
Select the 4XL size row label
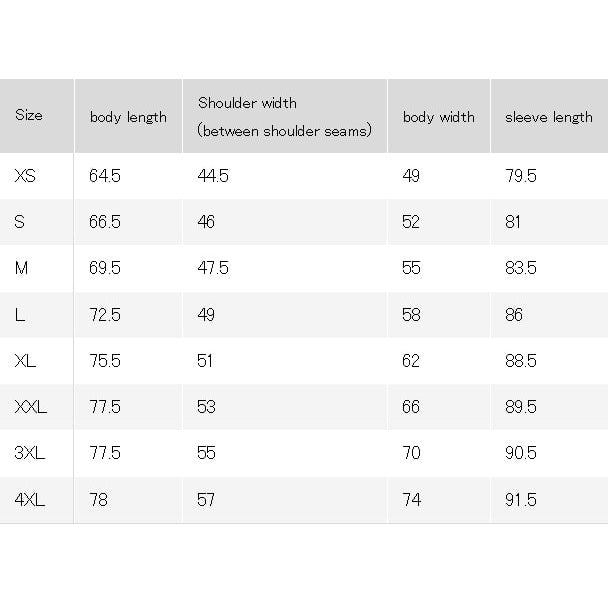pos(30,500)
